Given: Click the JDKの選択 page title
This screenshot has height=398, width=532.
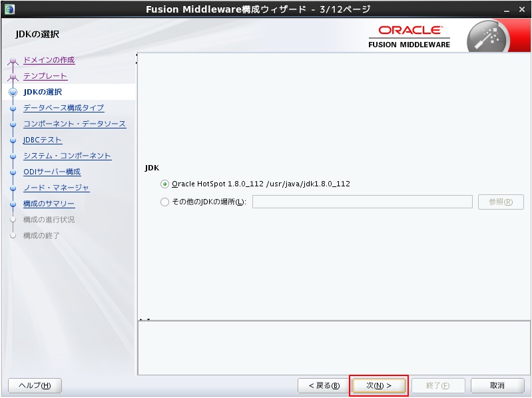Looking at the screenshot, I should click(x=37, y=34).
